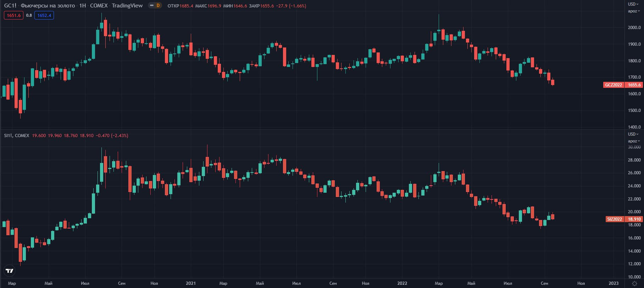This screenshot has width=644, height=288.
Task: Click the −27.9 (−1.66%) change value
Action: coord(291,6)
